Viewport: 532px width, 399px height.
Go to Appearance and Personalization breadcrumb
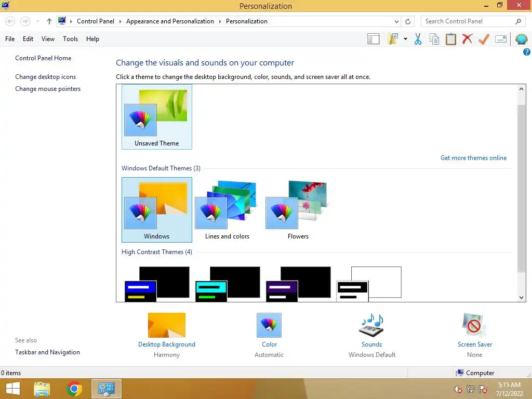(170, 21)
